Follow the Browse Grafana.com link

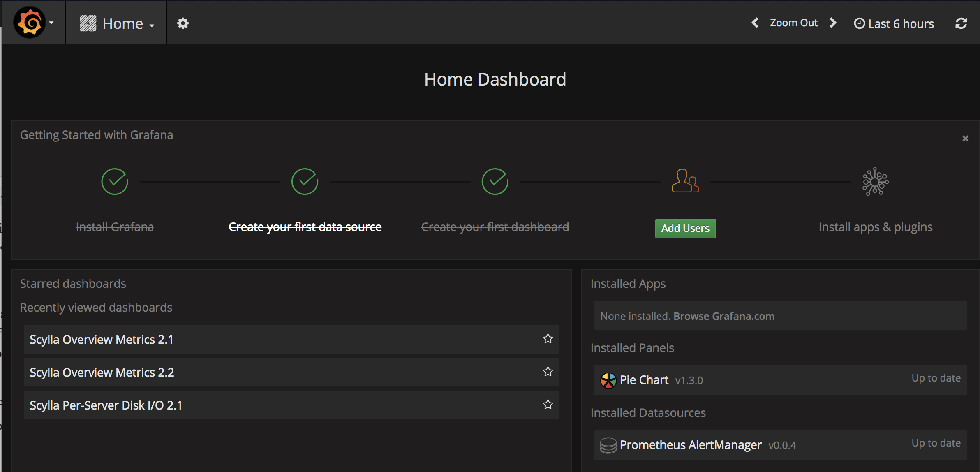click(x=723, y=316)
